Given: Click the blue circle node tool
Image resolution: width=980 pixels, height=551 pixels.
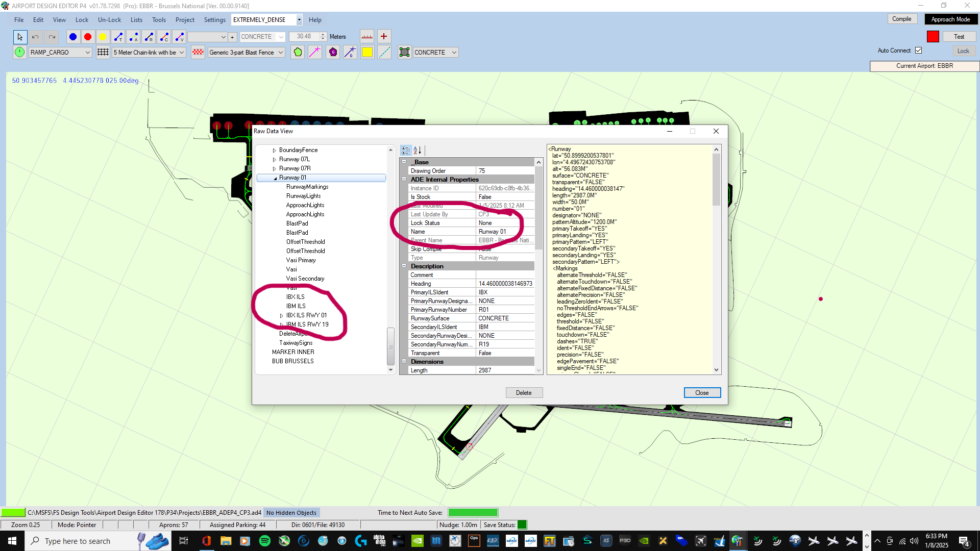Looking at the screenshot, I should click(x=73, y=37).
